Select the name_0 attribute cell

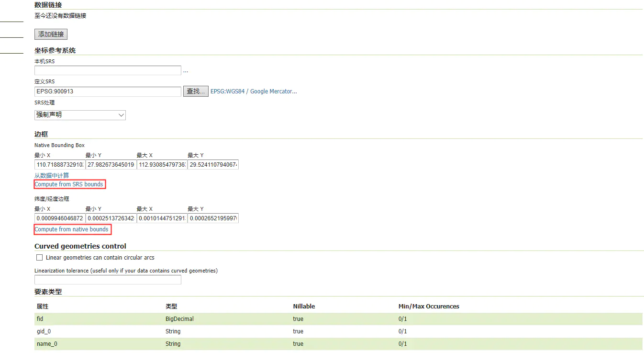(x=47, y=343)
